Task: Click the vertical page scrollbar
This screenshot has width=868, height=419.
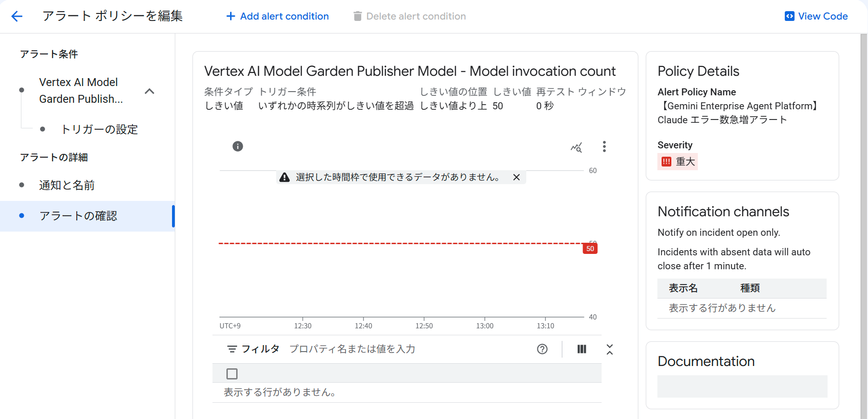Action: [x=864, y=226]
